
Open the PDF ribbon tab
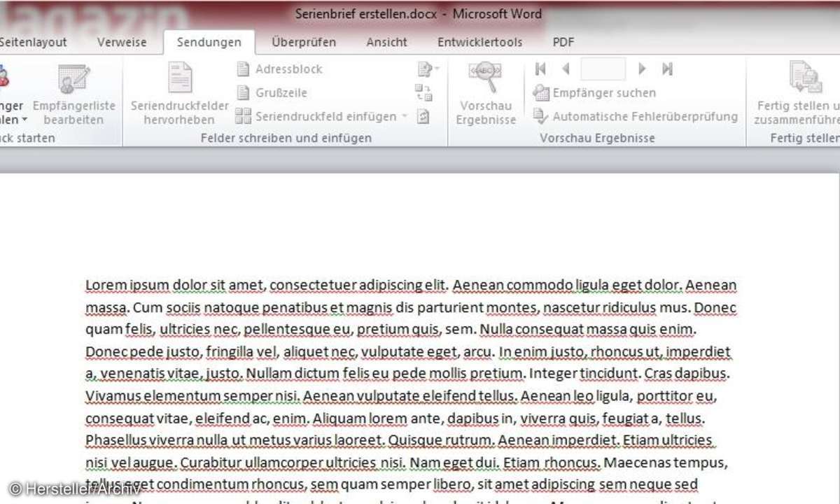click(x=563, y=42)
